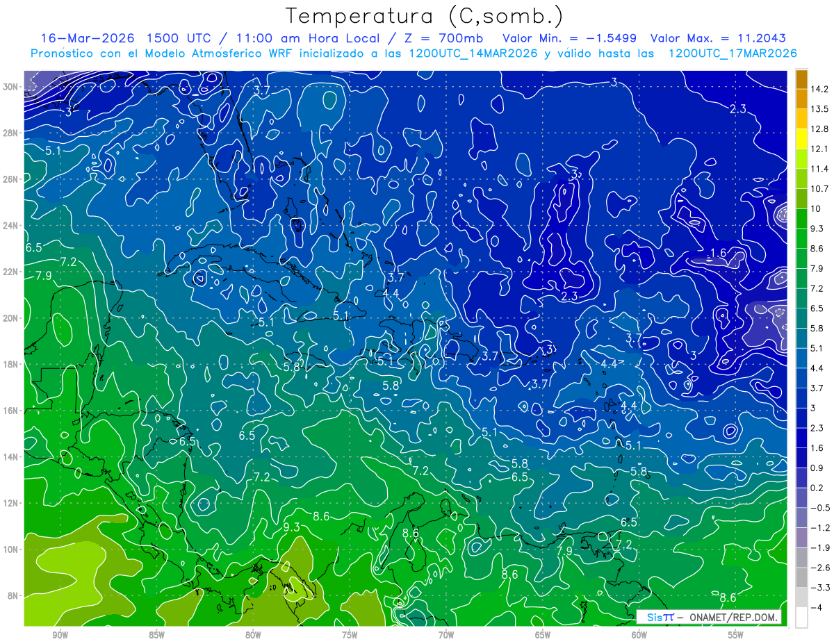Click the swatch between 10 and 10.7

pyautogui.click(x=801, y=199)
